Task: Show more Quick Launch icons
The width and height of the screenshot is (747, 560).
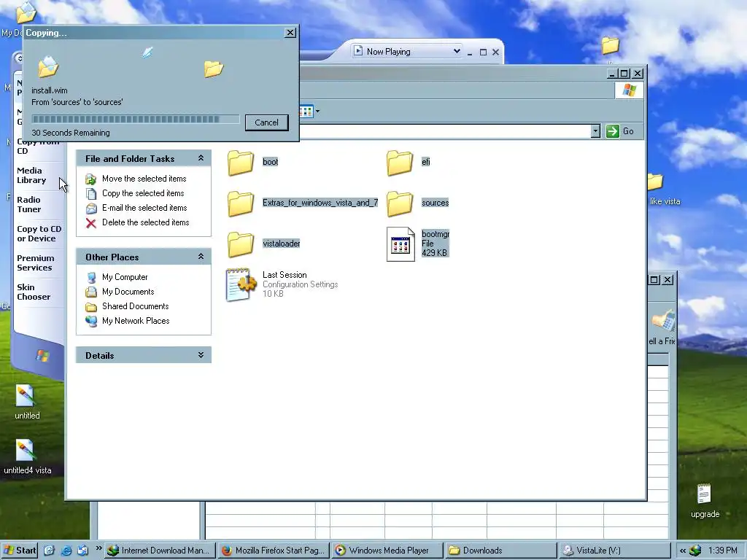Action: [x=98, y=548]
